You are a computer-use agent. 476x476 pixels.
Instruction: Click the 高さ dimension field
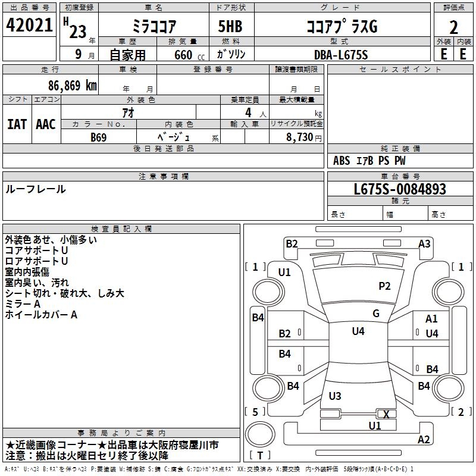(x=451, y=214)
